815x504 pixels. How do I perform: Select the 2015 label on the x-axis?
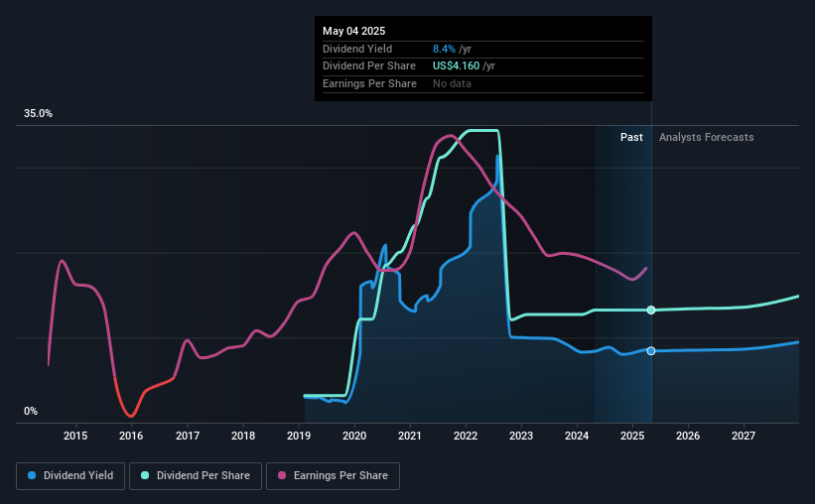75,436
